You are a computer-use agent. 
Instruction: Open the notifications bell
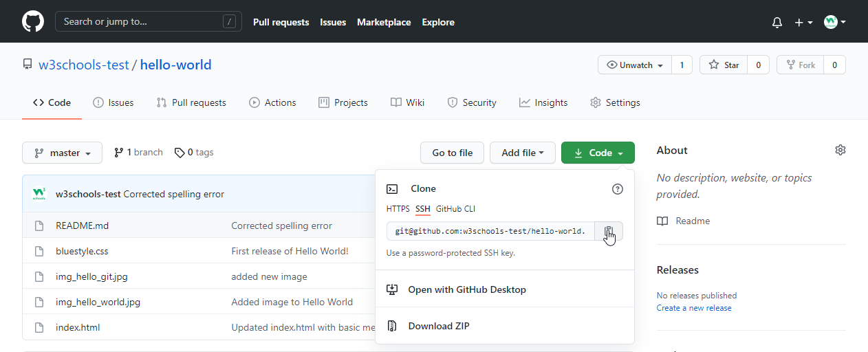pos(777,22)
